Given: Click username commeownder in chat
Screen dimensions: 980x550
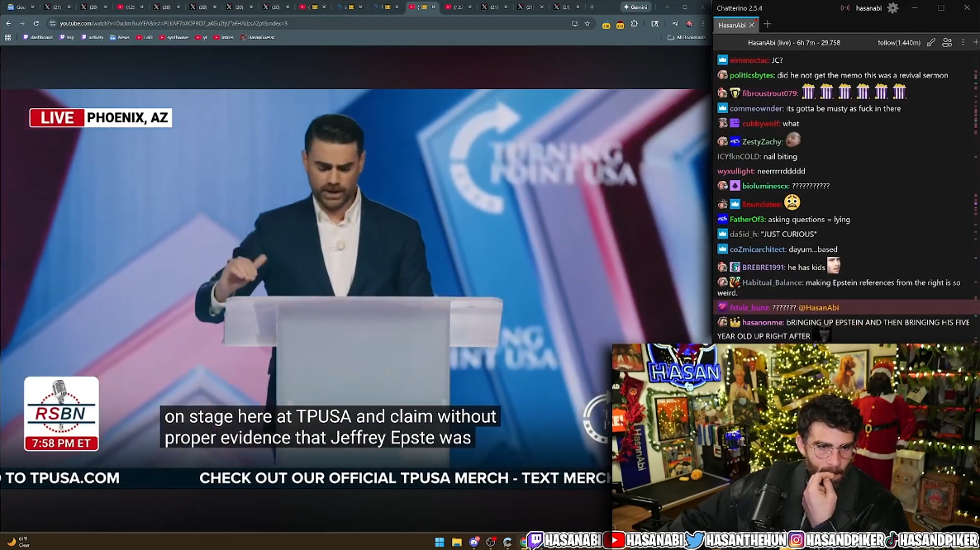Looking at the screenshot, I should pos(756,109).
